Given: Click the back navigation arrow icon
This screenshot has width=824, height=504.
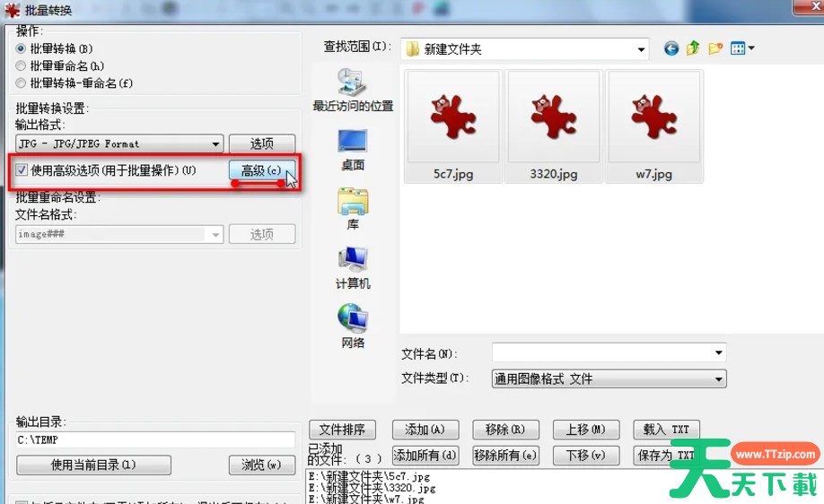Looking at the screenshot, I should (671, 48).
